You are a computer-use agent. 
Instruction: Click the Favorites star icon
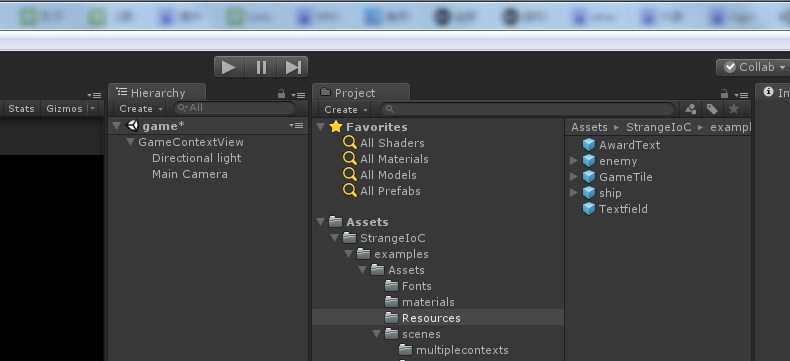[336, 127]
